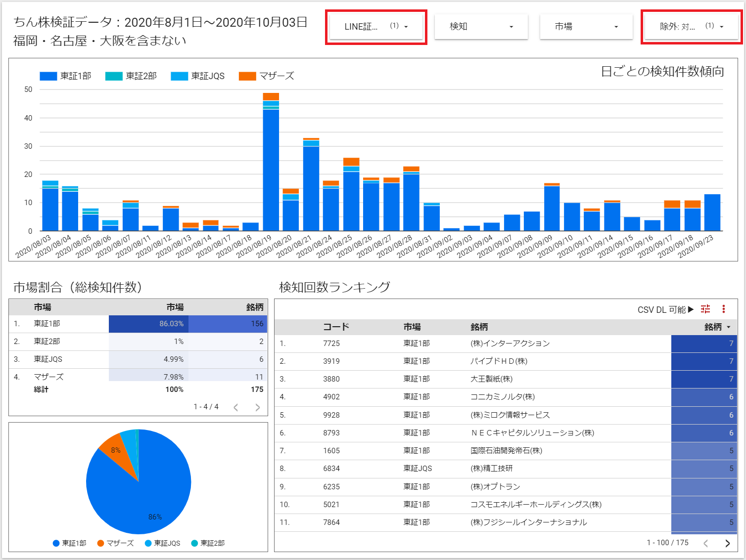The image size is (746, 560).
Task: Open the LINE証 filter dropdown
Action: [x=375, y=27]
